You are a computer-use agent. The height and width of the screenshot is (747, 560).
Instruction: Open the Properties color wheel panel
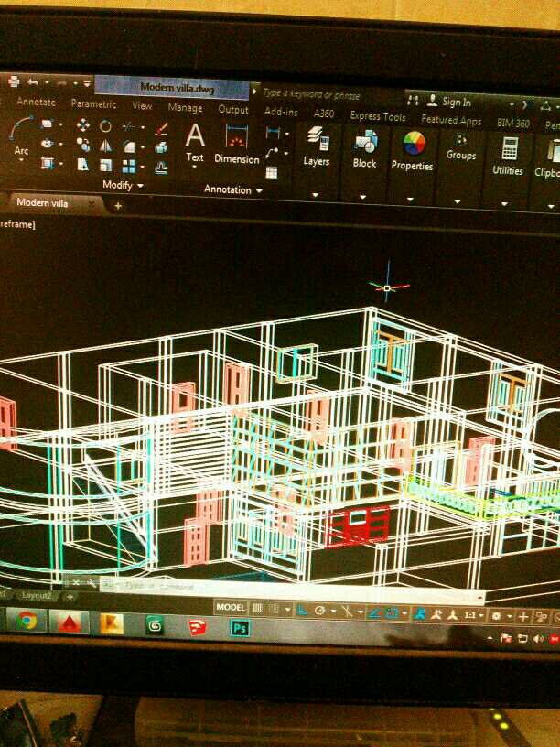click(x=413, y=150)
